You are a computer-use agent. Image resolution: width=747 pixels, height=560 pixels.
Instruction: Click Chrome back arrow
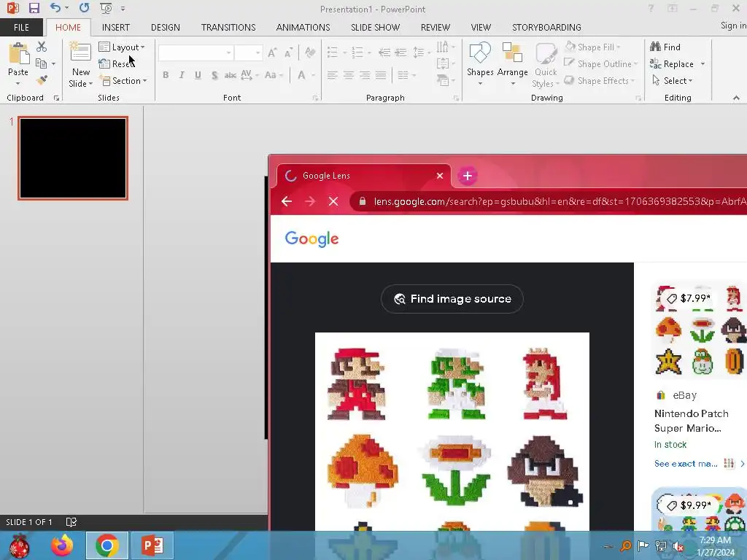click(x=286, y=201)
